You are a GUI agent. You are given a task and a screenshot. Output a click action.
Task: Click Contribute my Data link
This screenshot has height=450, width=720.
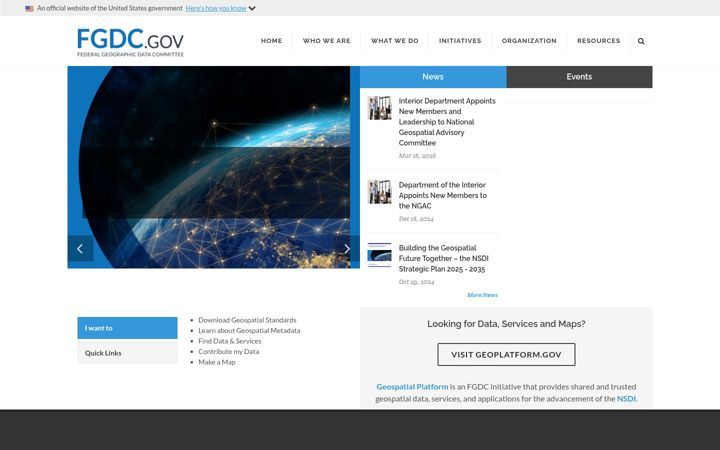(229, 351)
